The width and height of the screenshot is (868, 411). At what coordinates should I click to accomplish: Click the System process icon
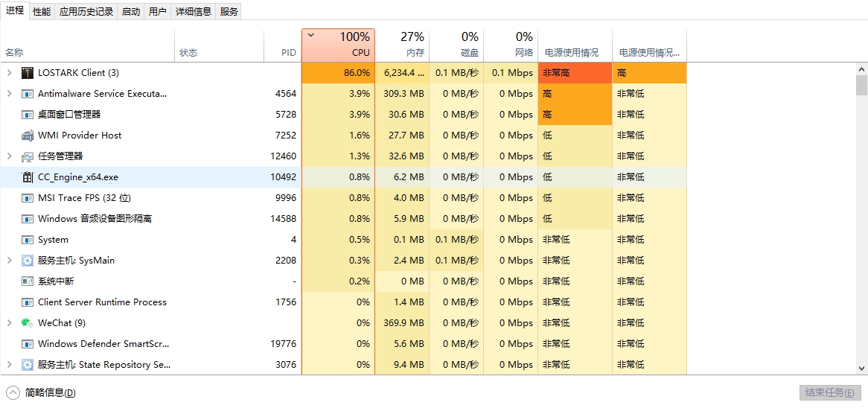click(28, 240)
